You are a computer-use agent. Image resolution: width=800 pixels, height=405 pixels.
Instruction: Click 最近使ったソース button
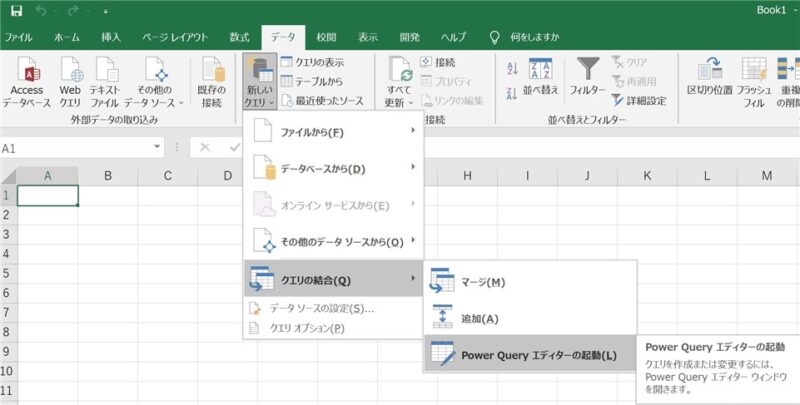[322, 100]
